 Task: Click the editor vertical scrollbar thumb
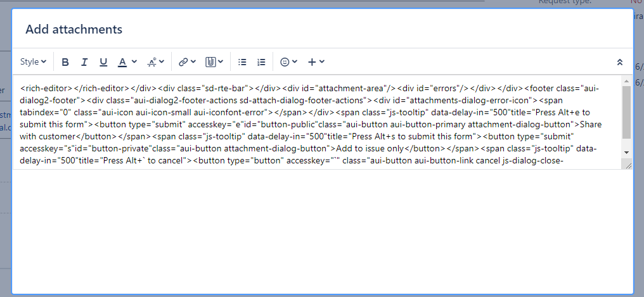626,112
